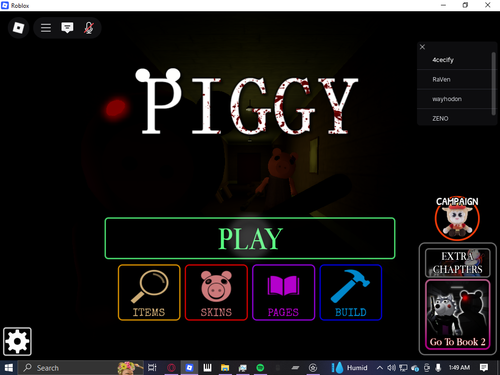Click the circular app icon on taskbar
Screen dimensions: 500x375
(313, 368)
